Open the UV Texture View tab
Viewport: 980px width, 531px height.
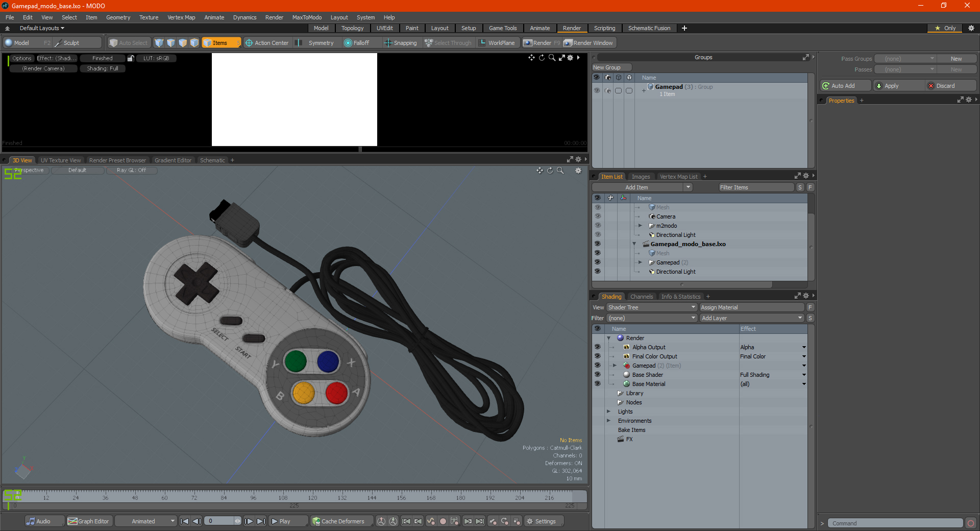[x=61, y=160]
